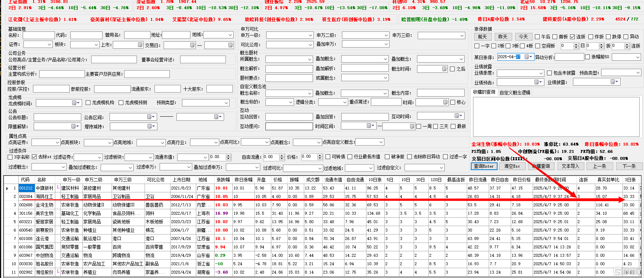Viewport: 644px width, 278px height.
Task: Open calendar icon of 公告区间 start date
Action: tap(149, 117)
